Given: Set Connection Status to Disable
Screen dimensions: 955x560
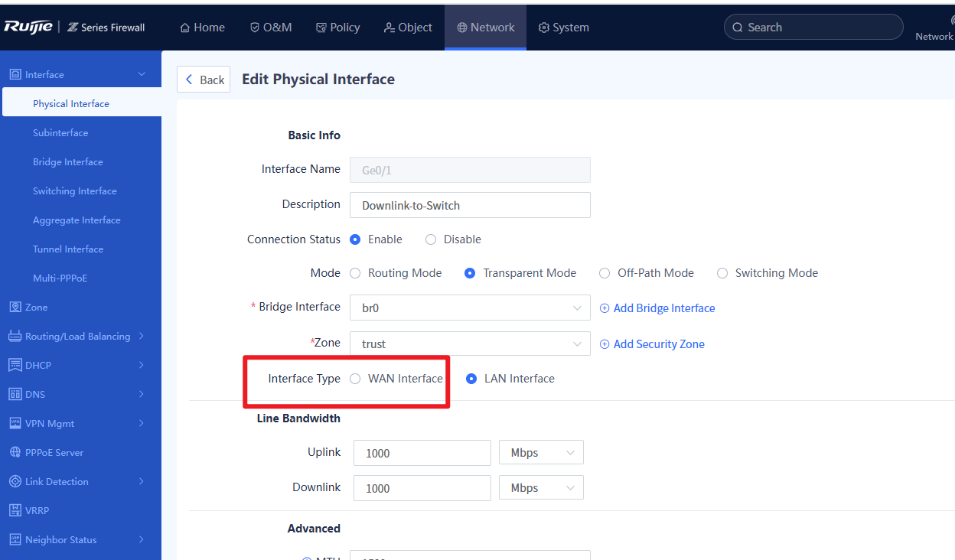Looking at the screenshot, I should (431, 239).
